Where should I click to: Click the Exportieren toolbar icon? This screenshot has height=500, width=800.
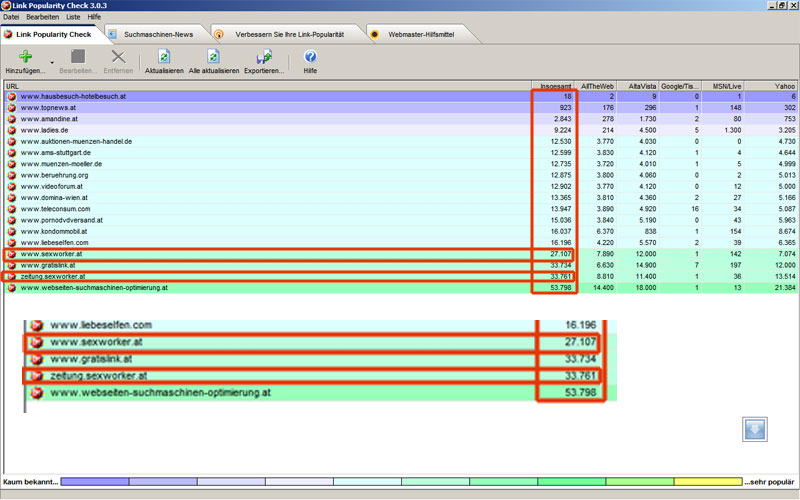tap(264, 57)
